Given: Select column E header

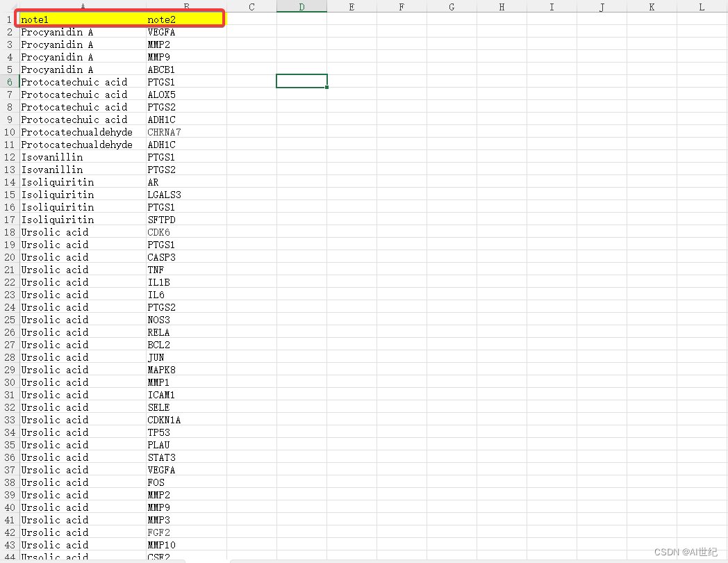Looking at the screenshot, I should pos(351,6).
